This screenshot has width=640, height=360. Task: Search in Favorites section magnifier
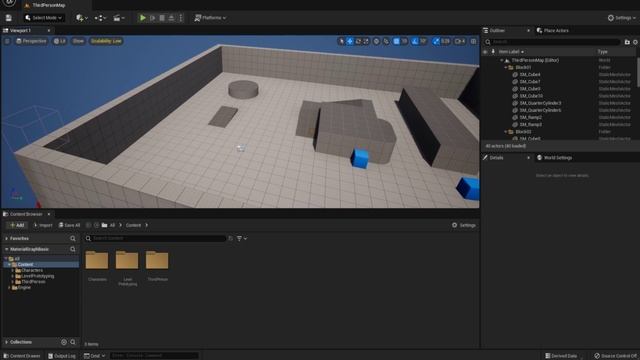[73, 238]
